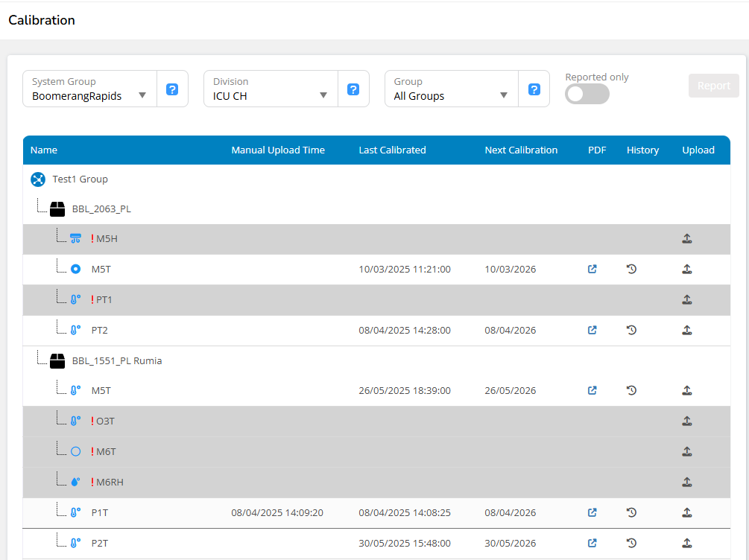Open PDF for M5T dated 10/03/2025
Screen dimensions: 749x560
click(592, 269)
